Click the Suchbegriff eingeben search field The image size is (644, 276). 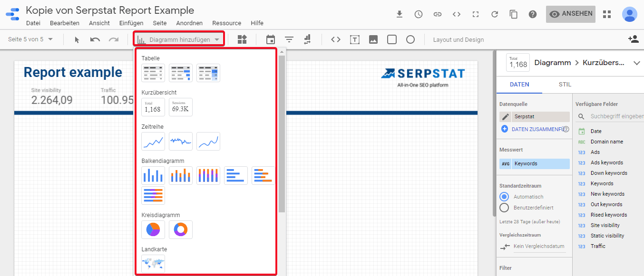pyautogui.click(x=616, y=116)
